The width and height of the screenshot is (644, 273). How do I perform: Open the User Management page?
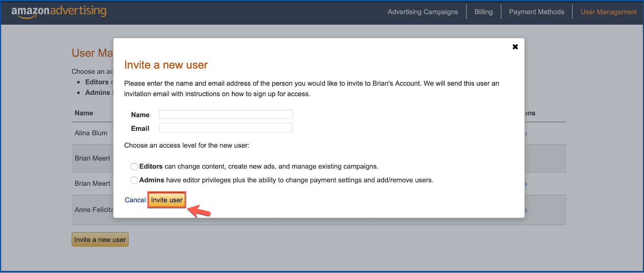click(608, 12)
